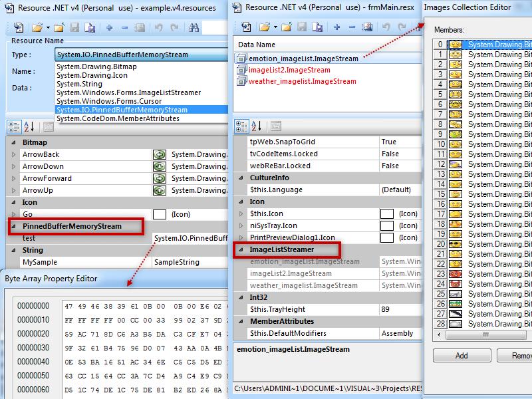This screenshot has height=399, width=532.
Task: Click the test PinnedBufferMemoryStream row
Action: [117, 238]
